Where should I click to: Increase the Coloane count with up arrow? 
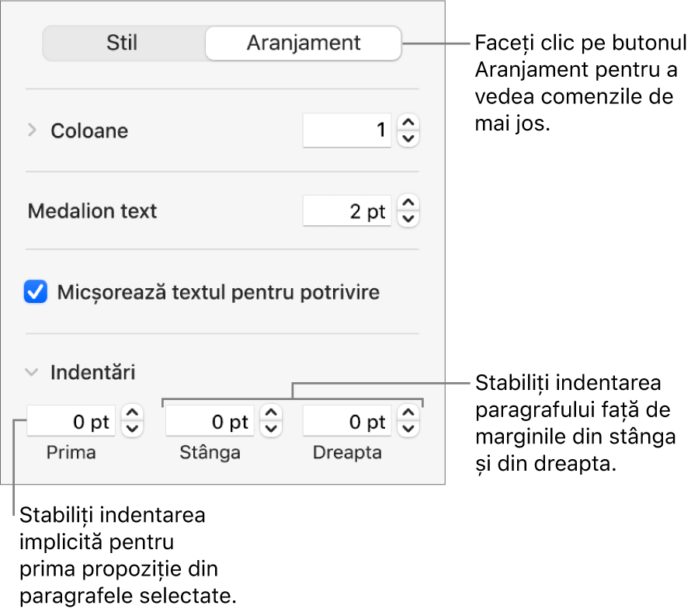pyautogui.click(x=408, y=123)
